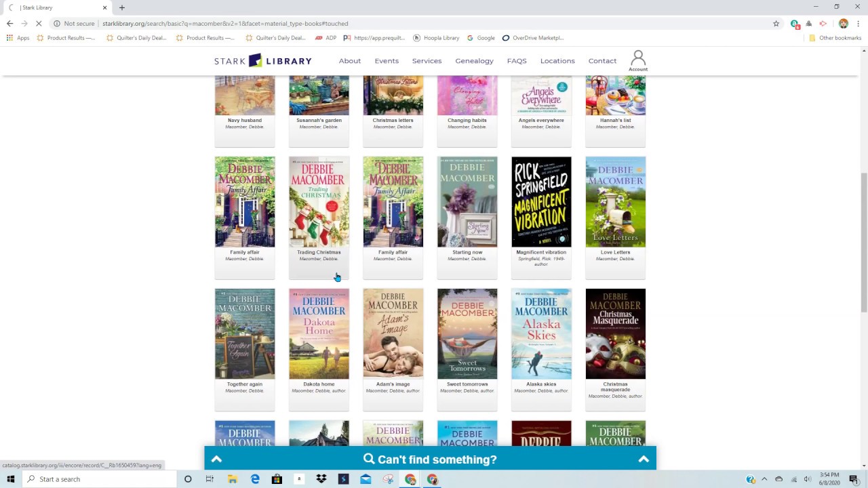Open the ADP bookmark

325,38
